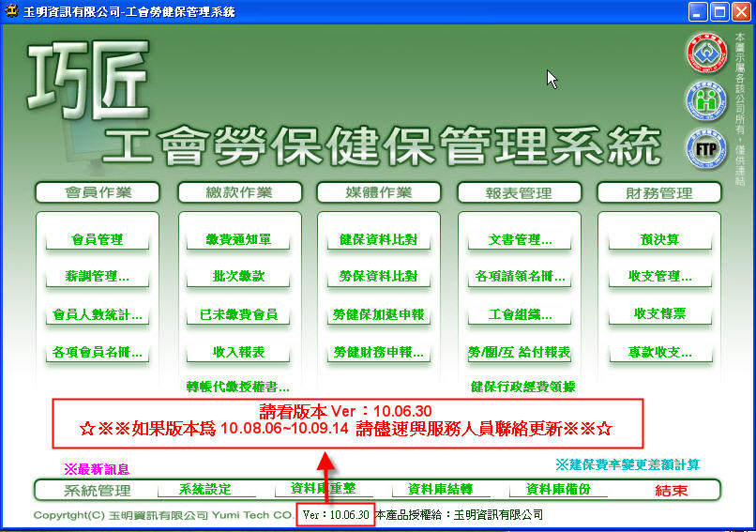The image size is (756, 532).
Task: Open 健保資料比對
Action: tap(379, 239)
